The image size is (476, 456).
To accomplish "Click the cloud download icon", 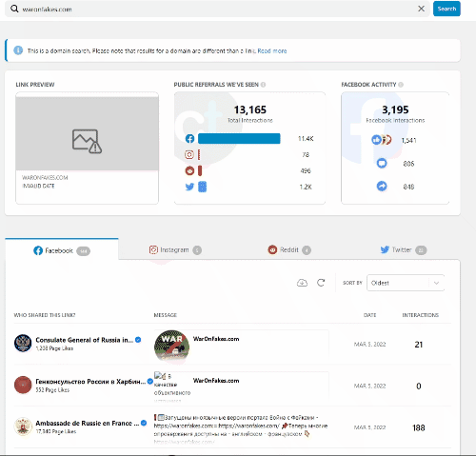I will [x=302, y=283].
